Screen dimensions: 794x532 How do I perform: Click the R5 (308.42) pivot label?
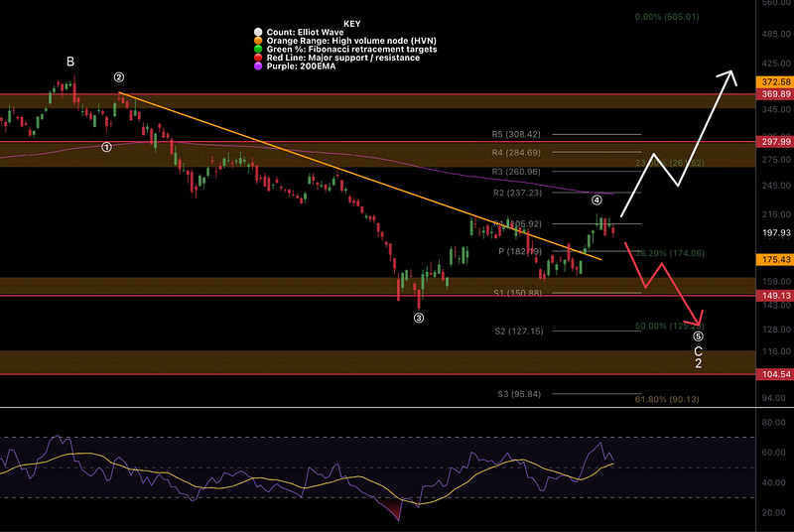pyautogui.click(x=516, y=134)
